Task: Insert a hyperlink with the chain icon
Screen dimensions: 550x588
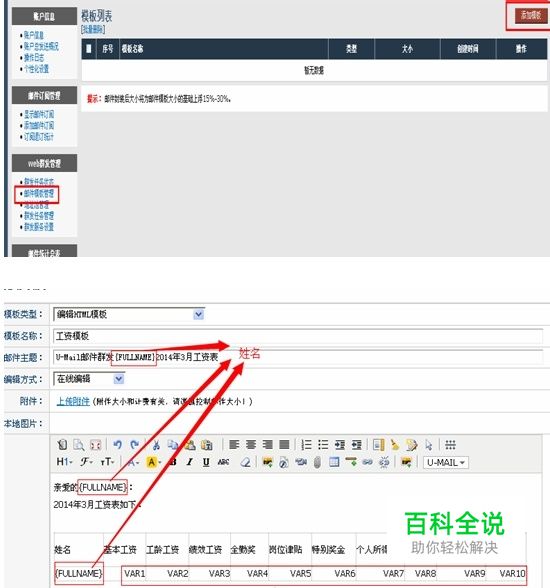Action: point(367,462)
